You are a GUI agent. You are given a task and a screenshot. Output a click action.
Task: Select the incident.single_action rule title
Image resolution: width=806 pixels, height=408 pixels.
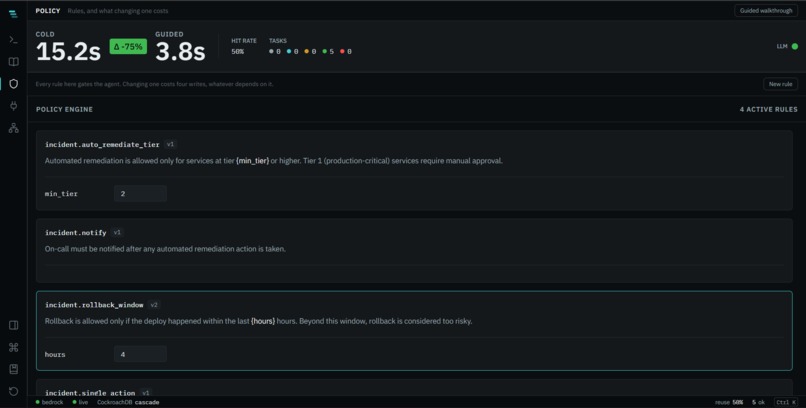point(90,393)
